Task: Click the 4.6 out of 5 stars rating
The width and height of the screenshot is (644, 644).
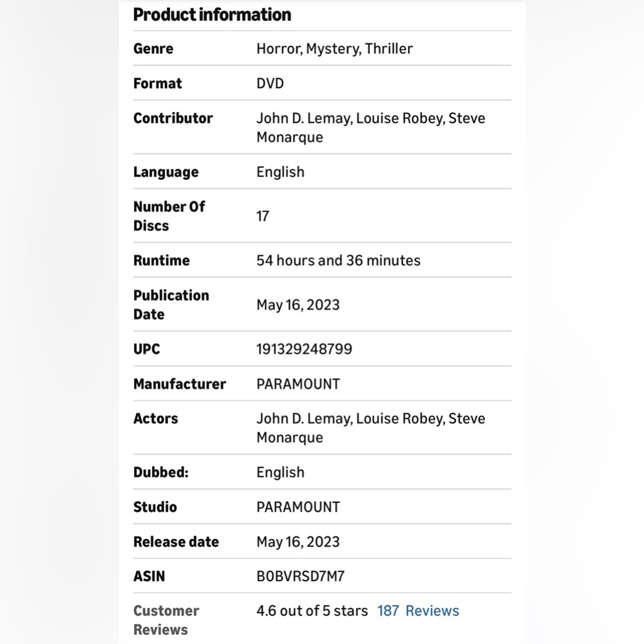Action: point(312,611)
